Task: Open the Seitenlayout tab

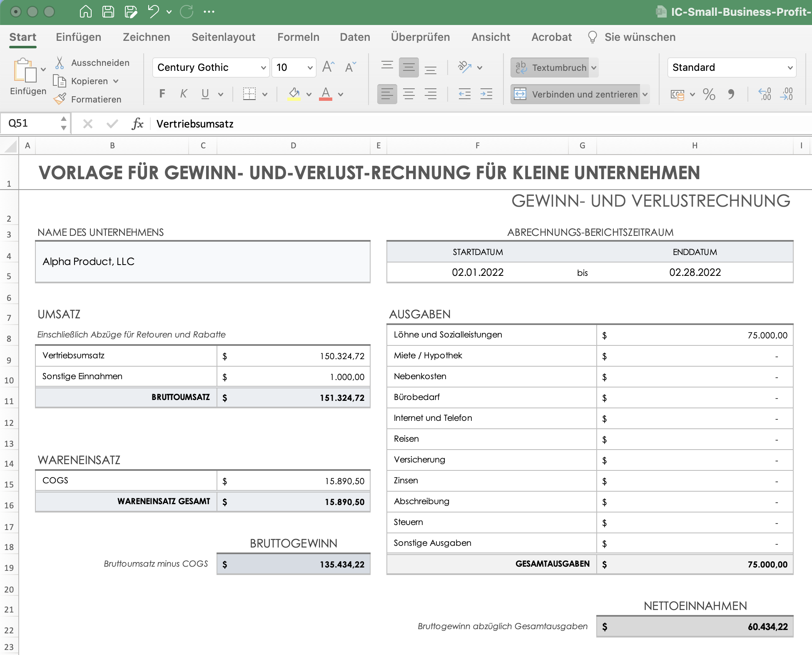Action: 224,37
